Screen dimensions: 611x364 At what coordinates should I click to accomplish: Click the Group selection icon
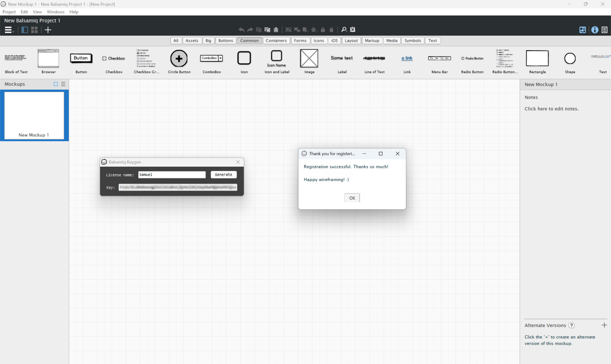[288, 30]
